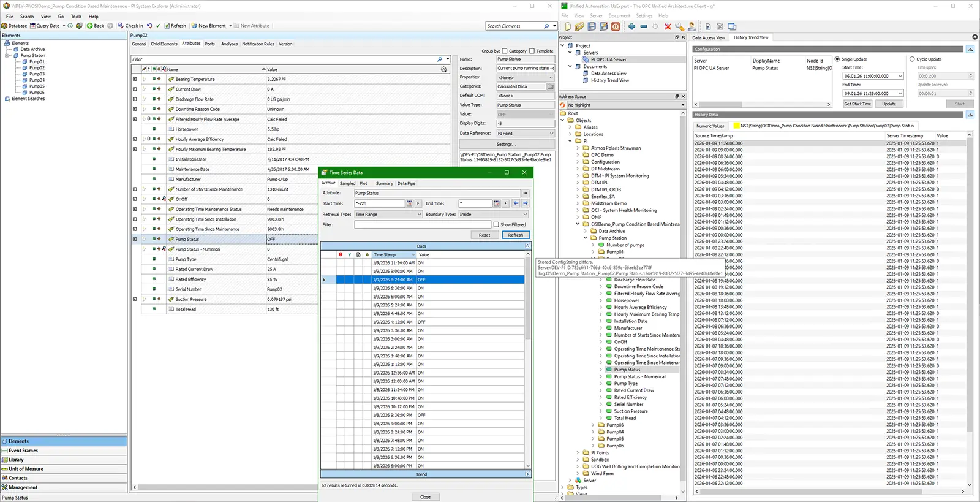Click the Get Start Time button
The image size is (980, 502).
[858, 104]
